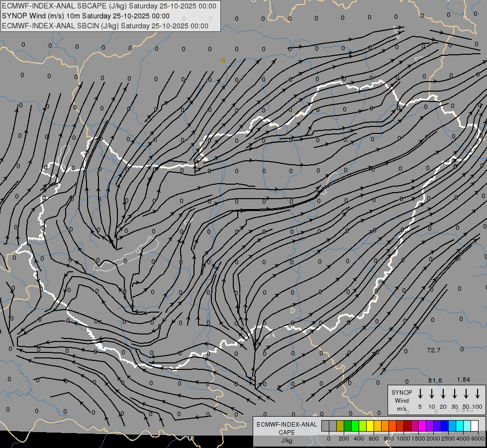Pick the leftmost gray CAPE legend swatch

pos(325,426)
